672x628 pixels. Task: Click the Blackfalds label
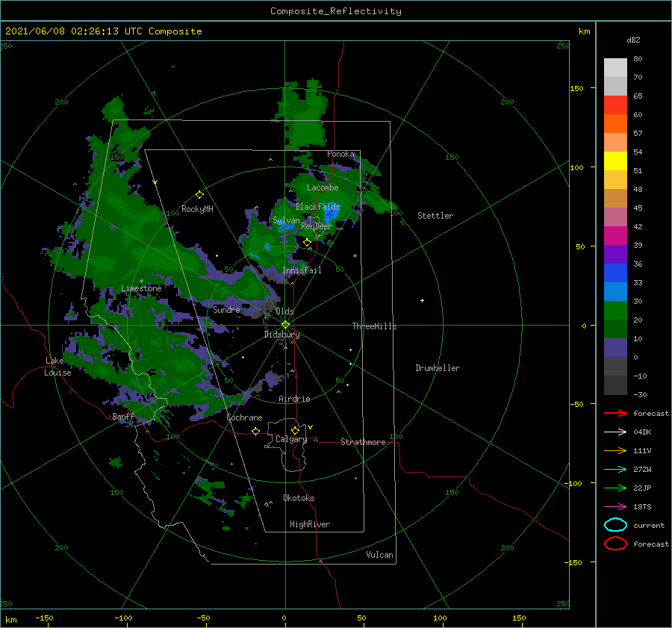[x=317, y=207]
